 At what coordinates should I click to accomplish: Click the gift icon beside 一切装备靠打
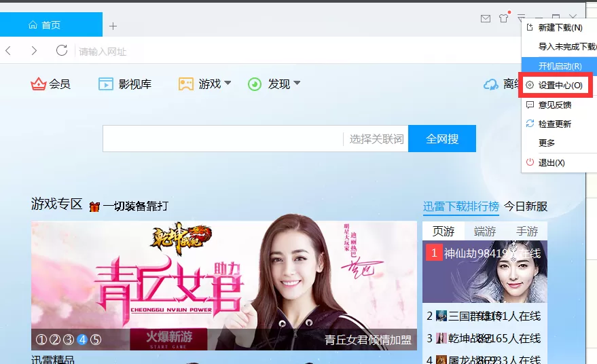pos(94,206)
